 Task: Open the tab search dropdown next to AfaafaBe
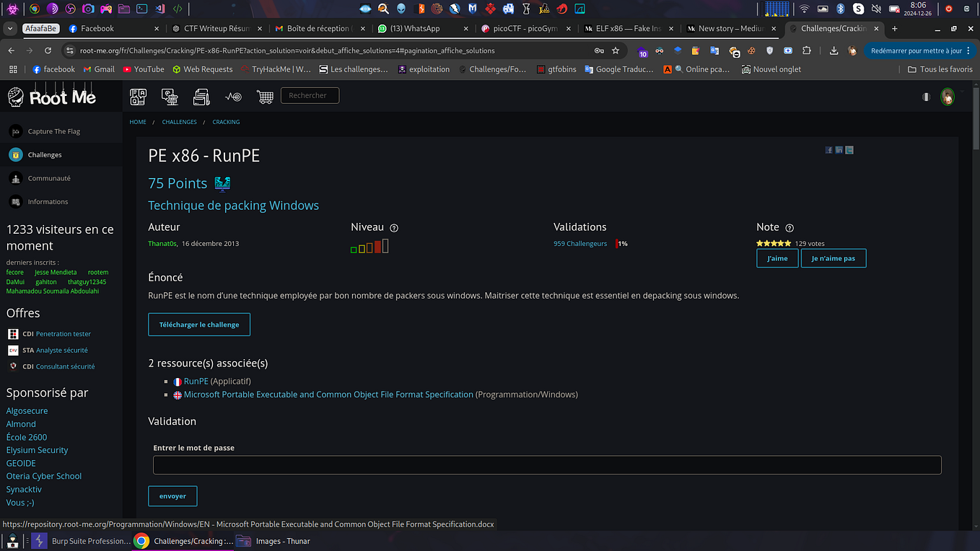(x=10, y=29)
